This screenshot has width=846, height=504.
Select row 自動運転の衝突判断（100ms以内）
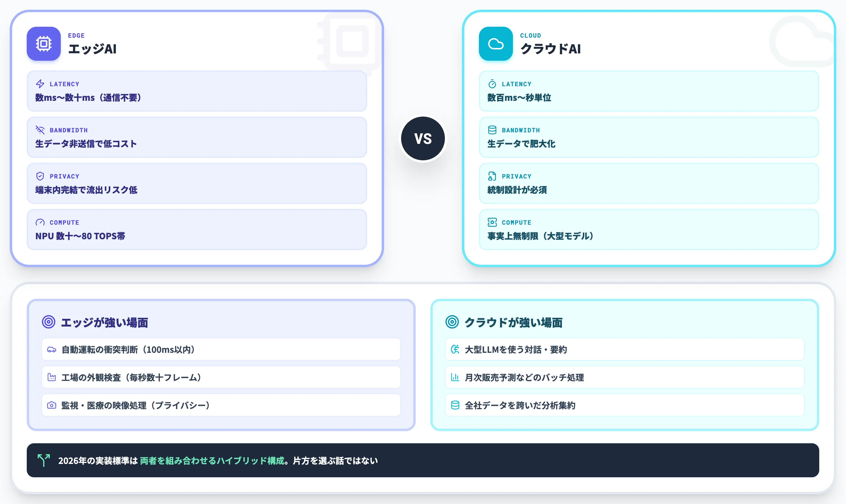pos(221,349)
